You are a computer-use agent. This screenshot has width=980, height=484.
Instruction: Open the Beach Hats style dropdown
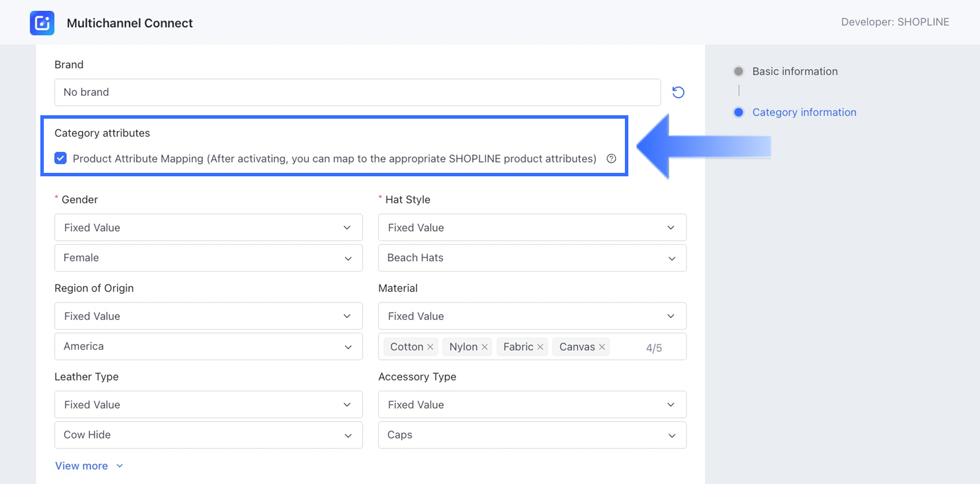[x=532, y=258]
